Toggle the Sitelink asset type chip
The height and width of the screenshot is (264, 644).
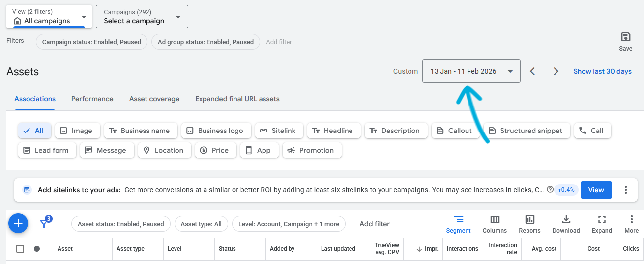click(x=278, y=131)
